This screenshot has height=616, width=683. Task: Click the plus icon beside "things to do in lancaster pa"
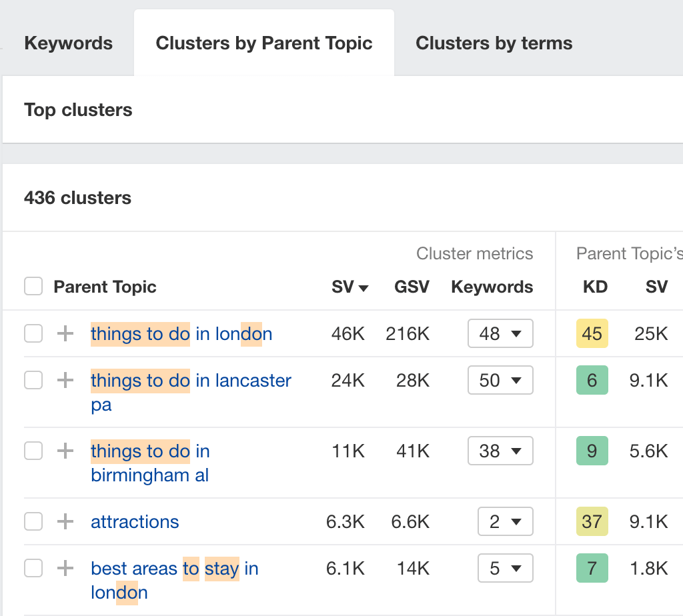click(x=65, y=380)
